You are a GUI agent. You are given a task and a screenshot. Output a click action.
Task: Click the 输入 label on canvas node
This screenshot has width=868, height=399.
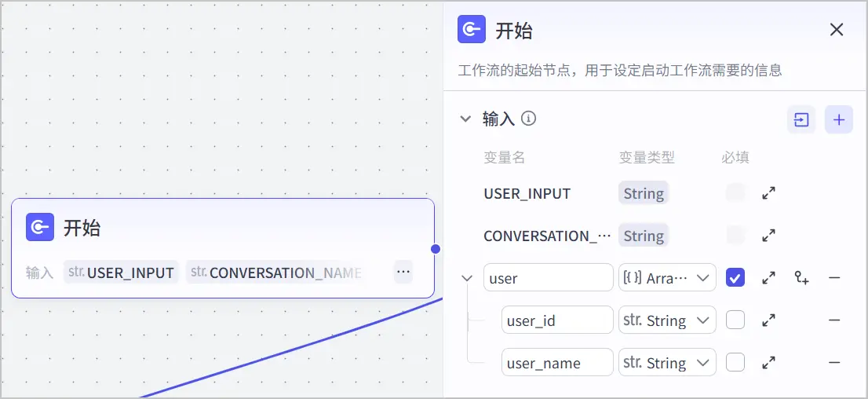38,273
